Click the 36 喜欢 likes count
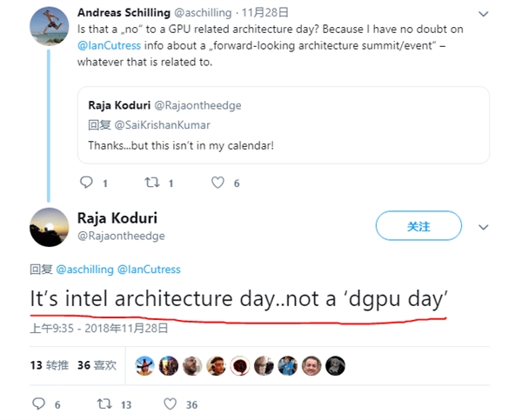The image size is (522, 420). 98,367
